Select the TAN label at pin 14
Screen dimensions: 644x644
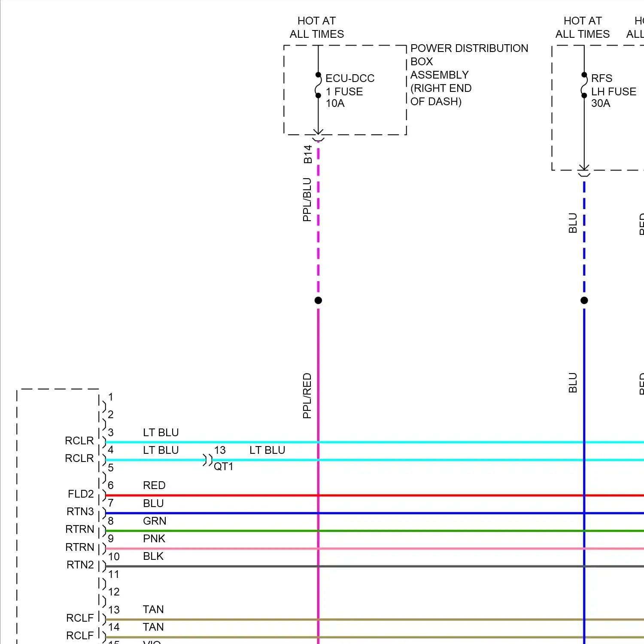coord(153,627)
